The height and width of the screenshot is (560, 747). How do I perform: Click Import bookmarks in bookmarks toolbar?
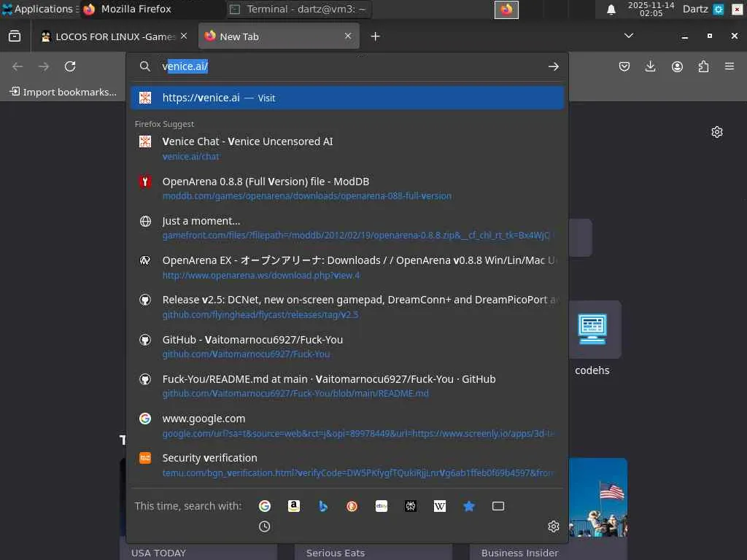[x=63, y=92]
